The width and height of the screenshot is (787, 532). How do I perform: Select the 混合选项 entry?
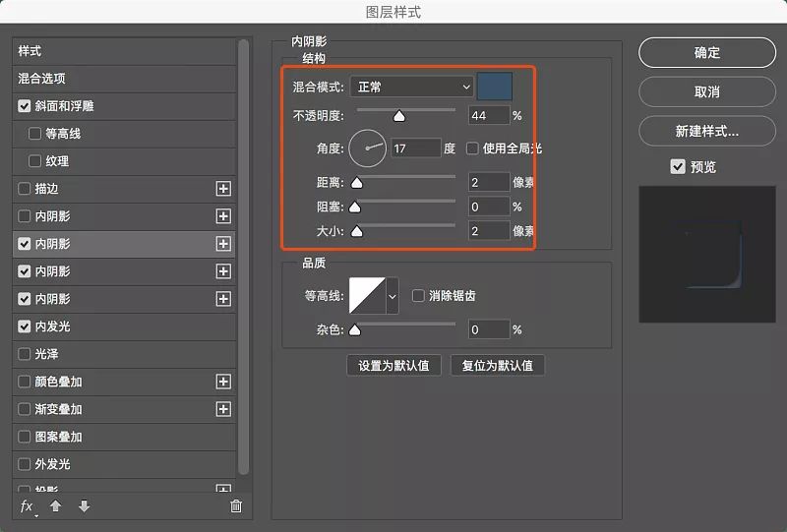pyautogui.click(x=124, y=79)
